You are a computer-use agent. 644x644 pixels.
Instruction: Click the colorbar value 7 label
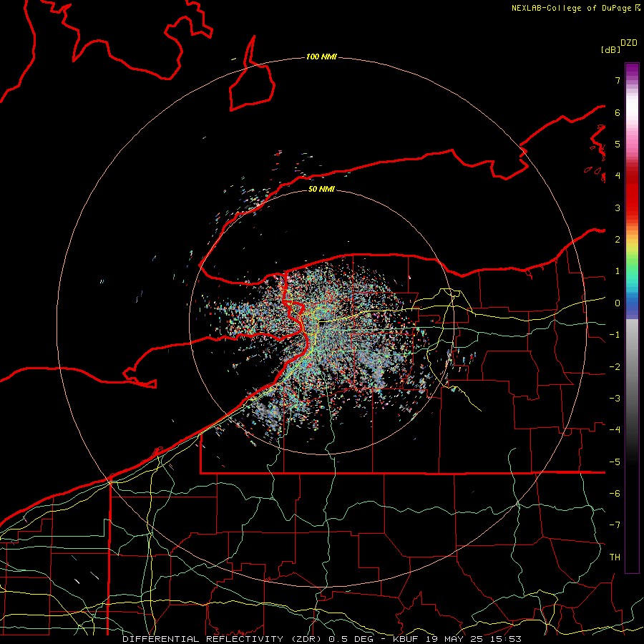point(618,80)
